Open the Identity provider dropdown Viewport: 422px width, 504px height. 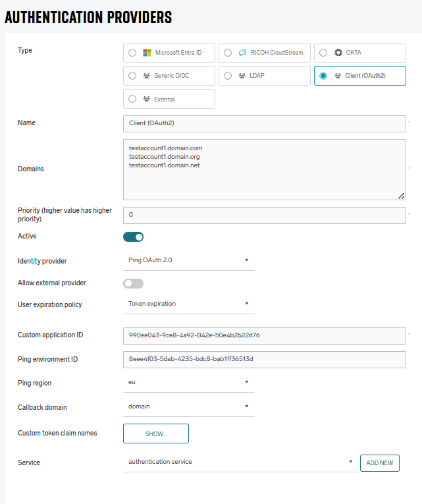tap(188, 260)
